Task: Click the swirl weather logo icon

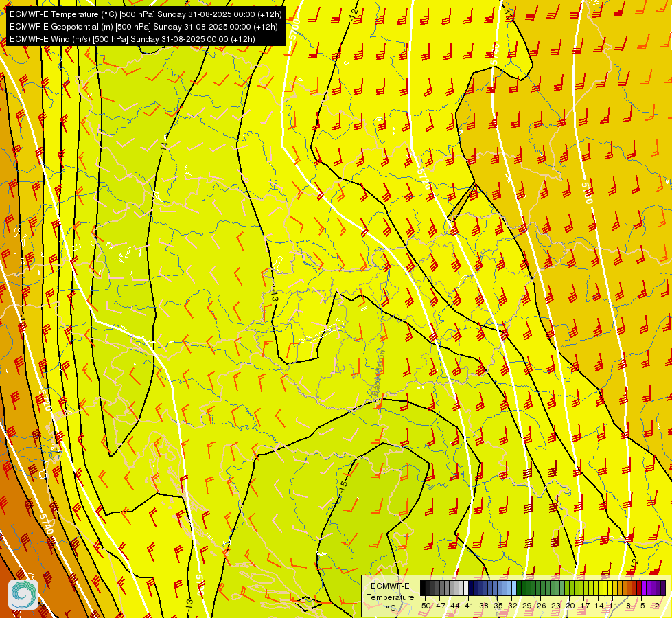Action: (23, 595)
